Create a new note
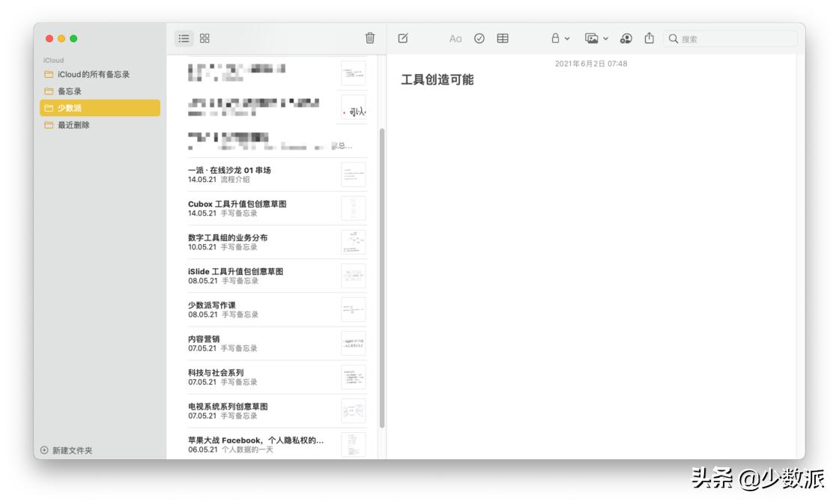This screenshot has width=839, height=504. point(402,38)
